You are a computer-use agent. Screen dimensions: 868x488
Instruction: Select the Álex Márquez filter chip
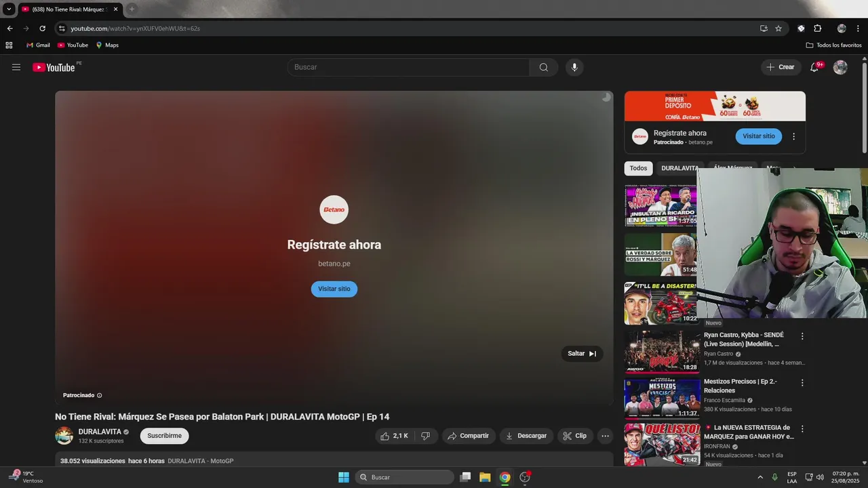point(733,168)
